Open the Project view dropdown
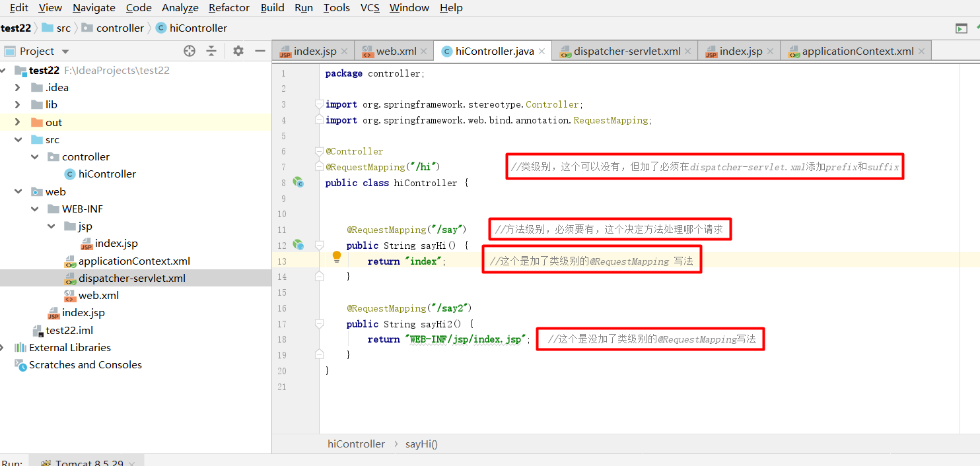The height and width of the screenshot is (466, 980). pyautogui.click(x=65, y=51)
